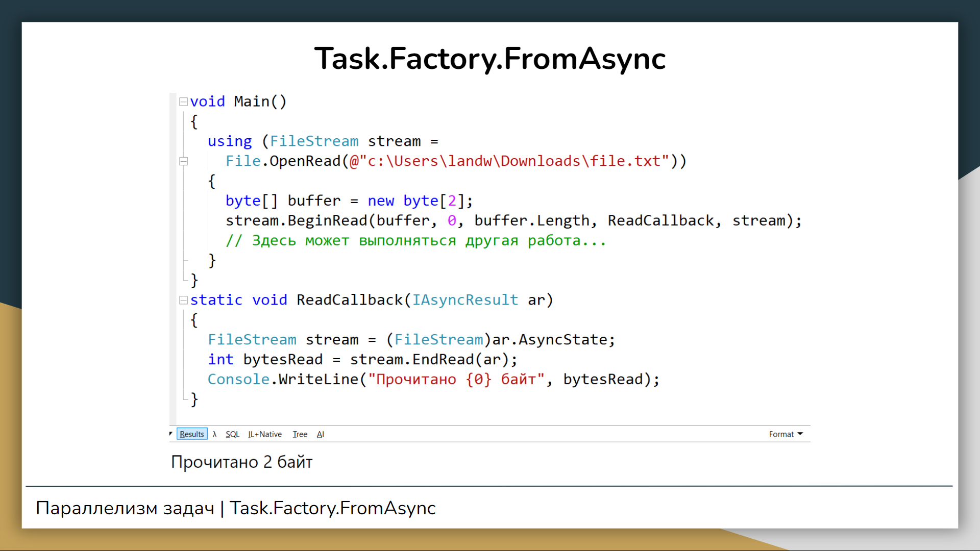Switch to the Results tab
The width and height of the screenshot is (980, 551).
tap(192, 434)
